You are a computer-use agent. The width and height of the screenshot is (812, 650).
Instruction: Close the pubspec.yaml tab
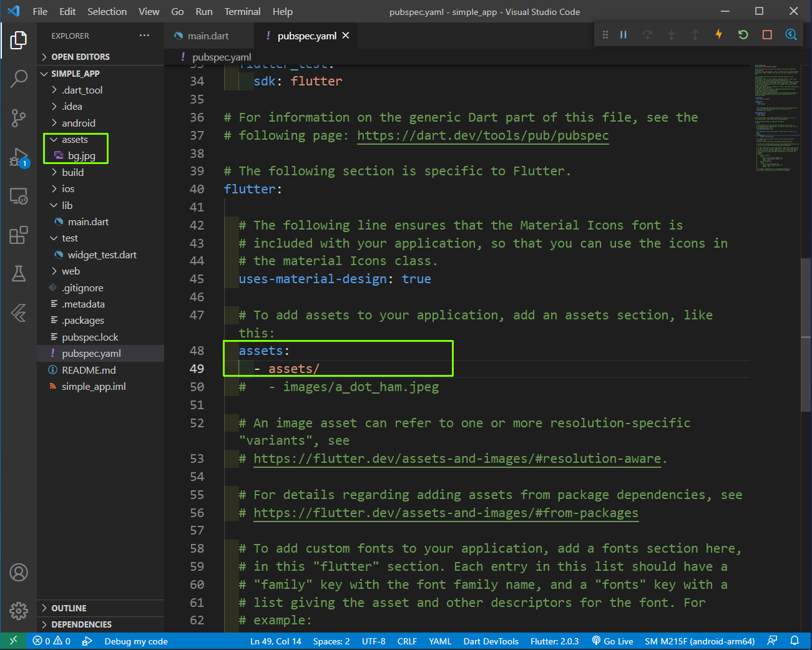(x=346, y=36)
